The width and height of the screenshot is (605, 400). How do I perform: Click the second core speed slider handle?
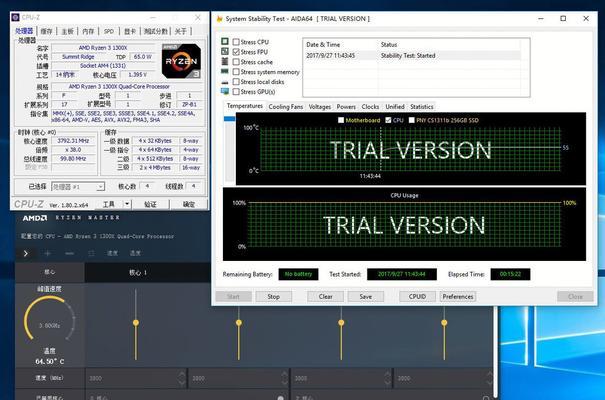(239, 322)
